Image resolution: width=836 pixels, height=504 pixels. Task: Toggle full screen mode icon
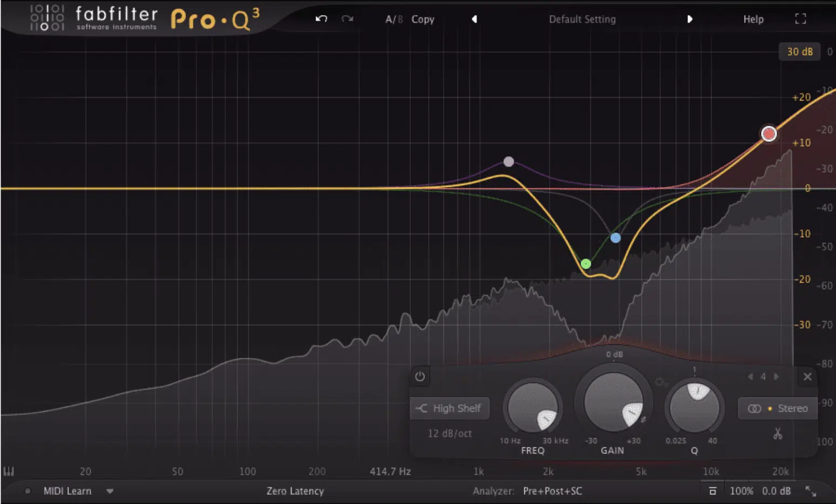[801, 19]
